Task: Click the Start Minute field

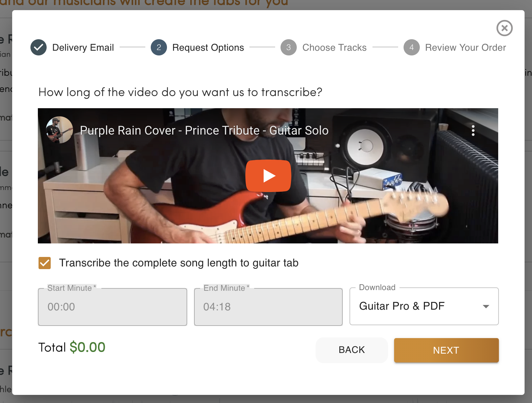Action: (113, 307)
